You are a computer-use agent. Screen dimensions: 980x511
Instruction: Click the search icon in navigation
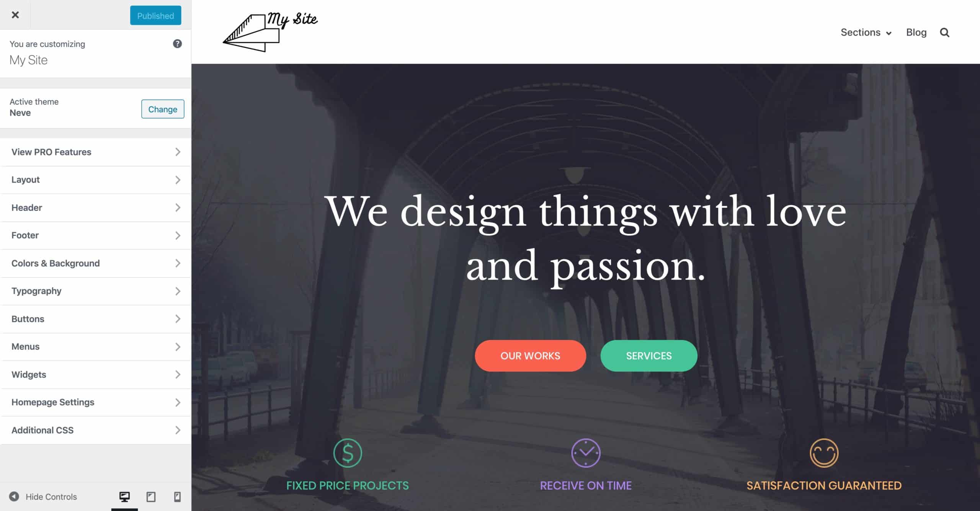click(945, 32)
